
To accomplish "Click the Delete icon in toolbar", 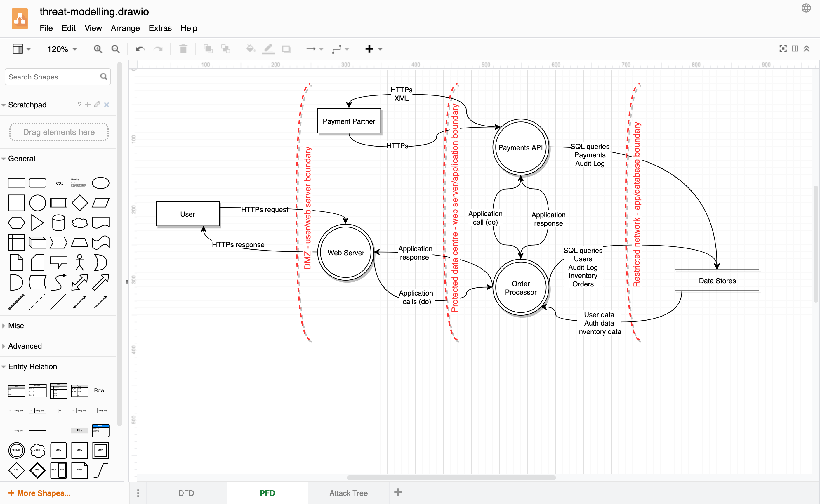I will 183,49.
